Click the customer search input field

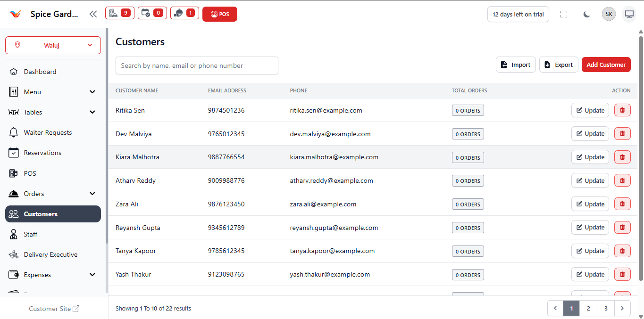tap(197, 65)
